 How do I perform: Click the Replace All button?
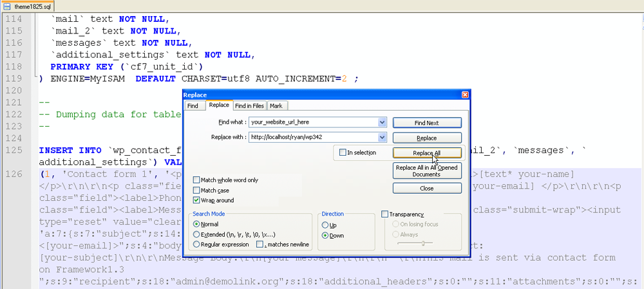click(426, 153)
